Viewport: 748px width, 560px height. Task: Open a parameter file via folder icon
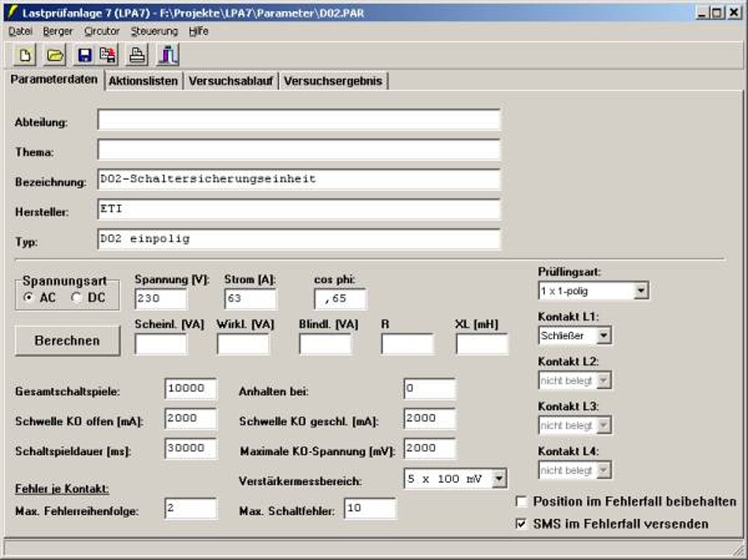[55, 55]
